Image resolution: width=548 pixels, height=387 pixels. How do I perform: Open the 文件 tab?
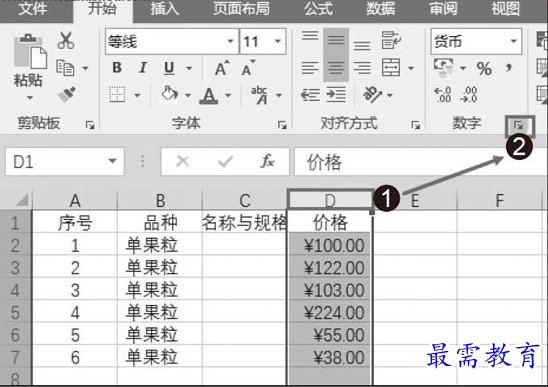click(x=33, y=9)
